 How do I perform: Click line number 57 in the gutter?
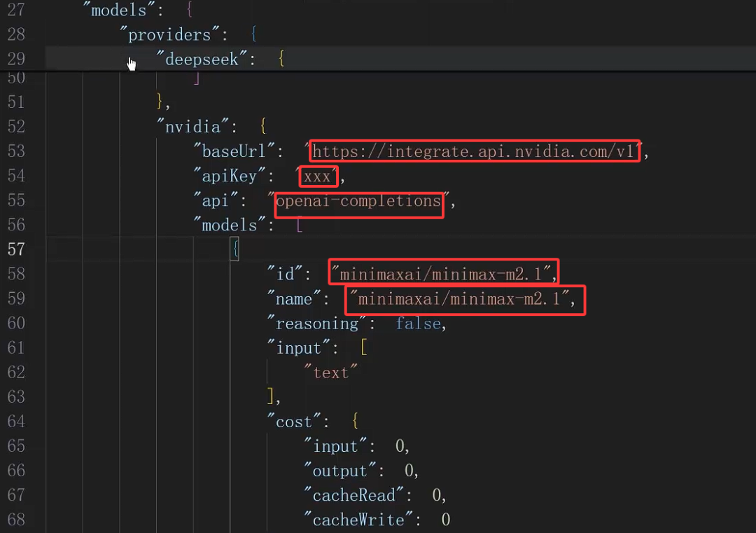pos(16,249)
